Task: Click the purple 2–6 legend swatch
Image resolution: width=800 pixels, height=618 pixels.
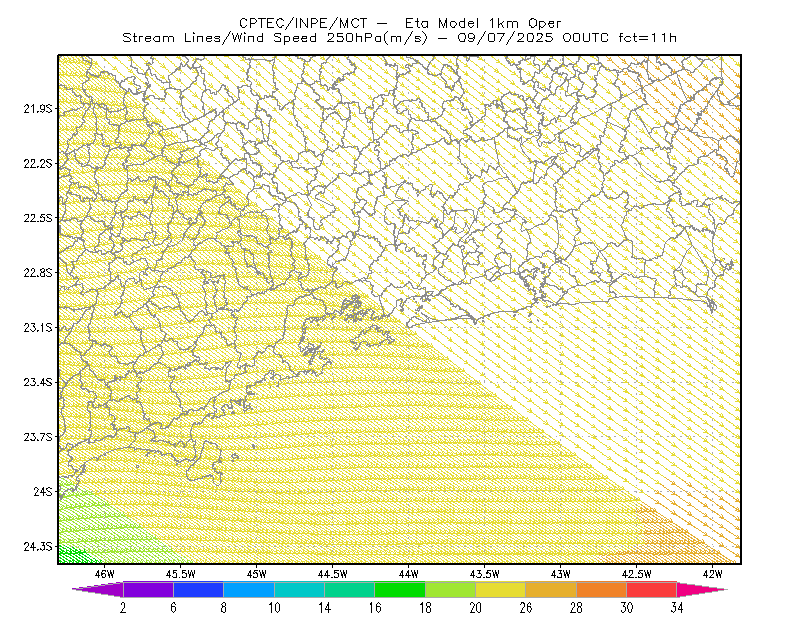Action: click(x=148, y=589)
